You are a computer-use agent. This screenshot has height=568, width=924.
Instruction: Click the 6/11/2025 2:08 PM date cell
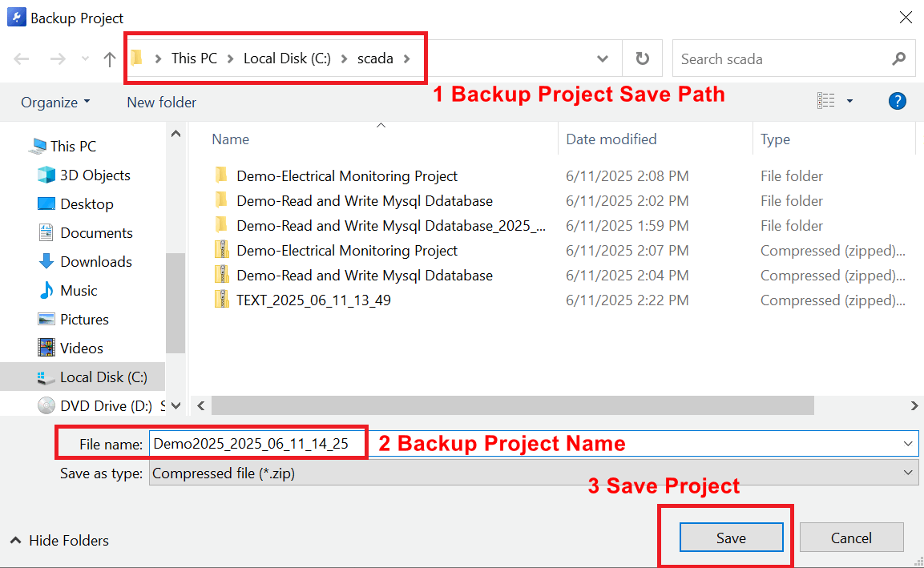pyautogui.click(x=627, y=175)
